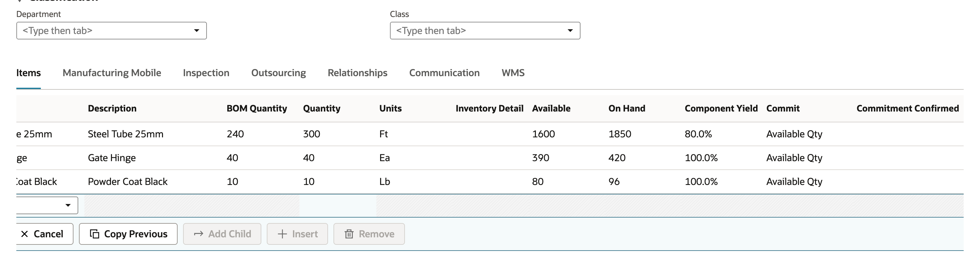
Task: Switch to the Manufacturing Mobile tab
Action: point(112,73)
